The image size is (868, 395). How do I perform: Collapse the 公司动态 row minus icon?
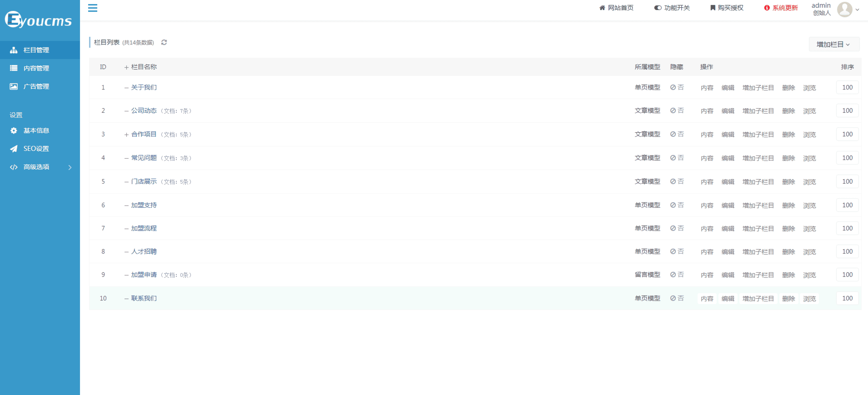point(126,111)
